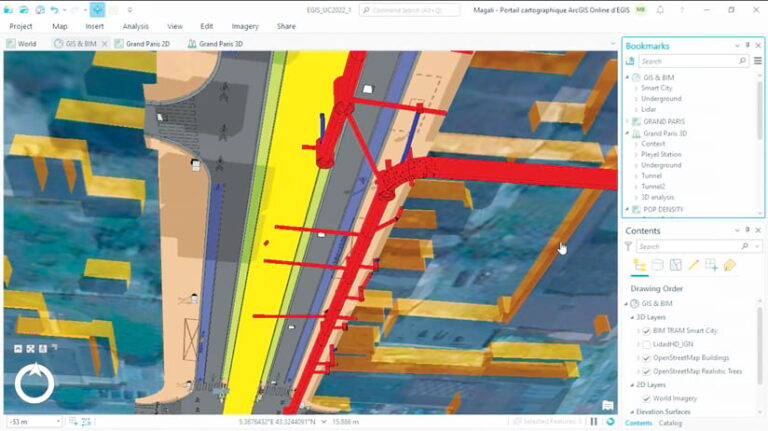
Task: Hide the OpenStreetMap Realistic Trees layer
Action: [646, 372]
